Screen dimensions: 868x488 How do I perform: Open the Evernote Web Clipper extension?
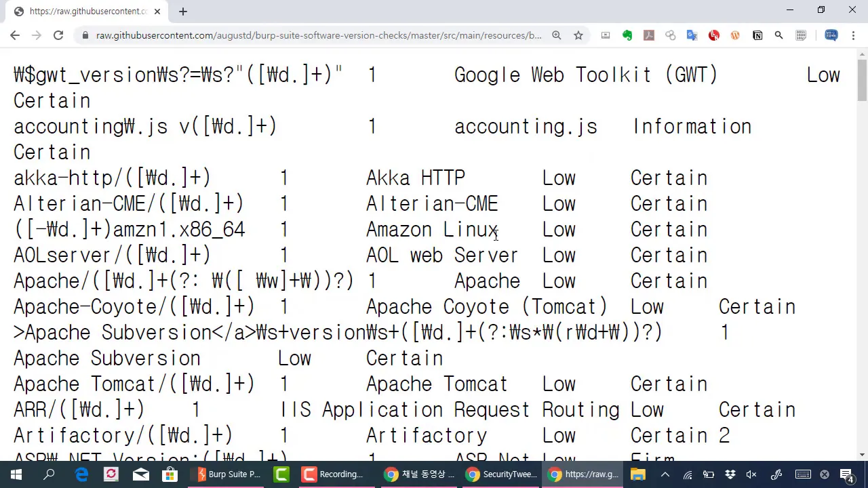click(627, 35)
